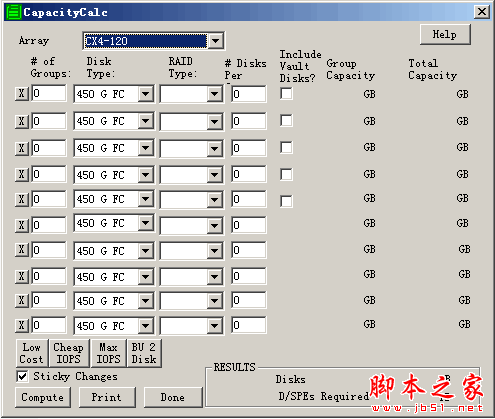Focus the sixth row's Disks Per field

pos(249,225)
